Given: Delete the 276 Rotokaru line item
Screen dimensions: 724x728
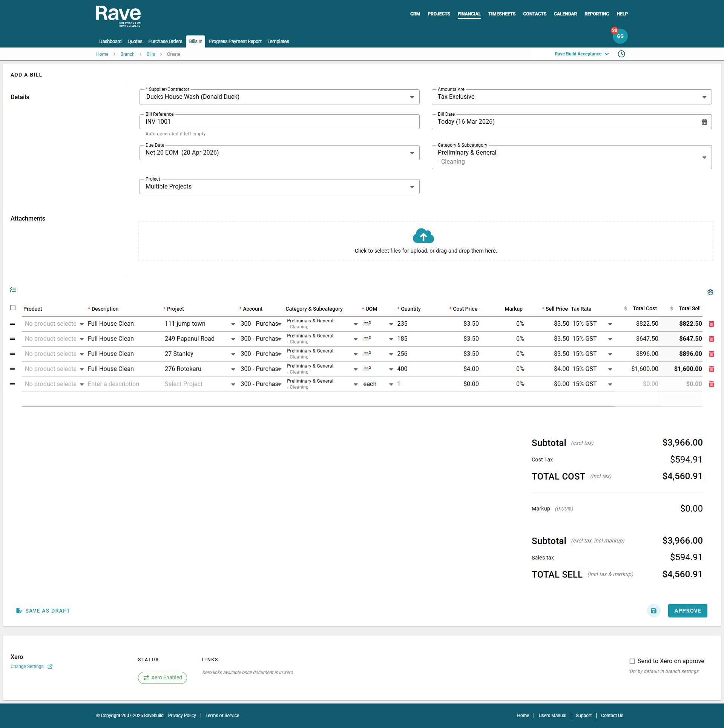Looking at the screenshot, I should coord(711,369).
